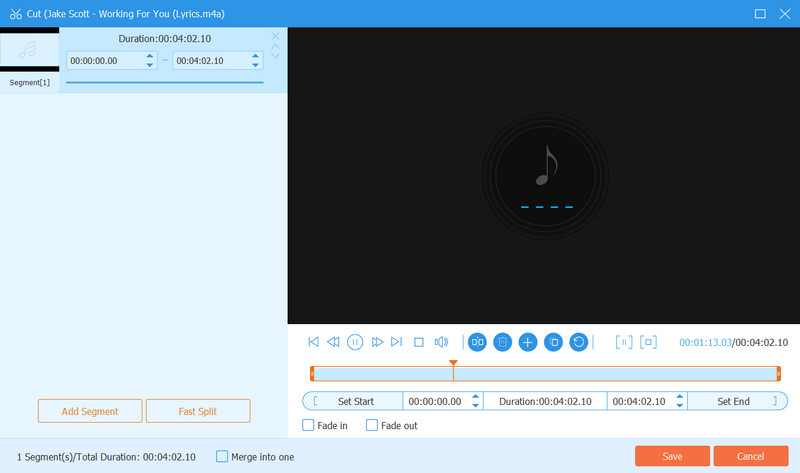Click the Segment[1] blue progress bar
Viewport: 800px width, 473px height.
165,82
